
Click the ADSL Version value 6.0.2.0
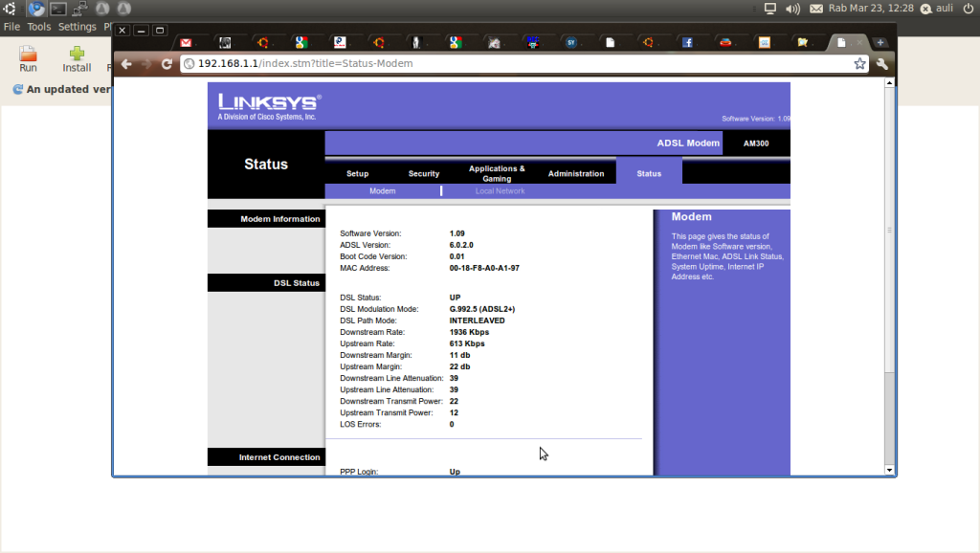pyautogui.click(x=461, y=245)
